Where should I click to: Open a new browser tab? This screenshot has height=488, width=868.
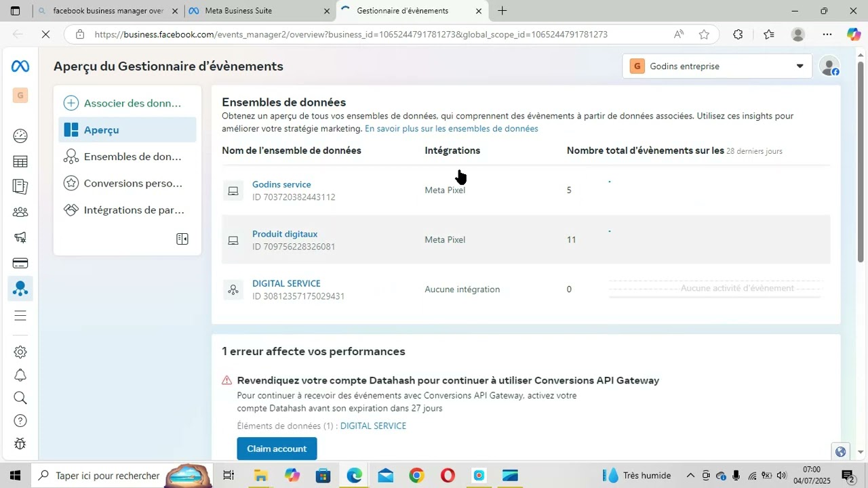502,11
